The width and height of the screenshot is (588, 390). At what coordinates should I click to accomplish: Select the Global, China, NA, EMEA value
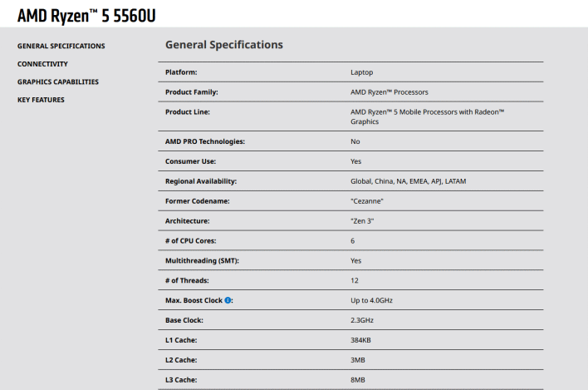[409, 181]
